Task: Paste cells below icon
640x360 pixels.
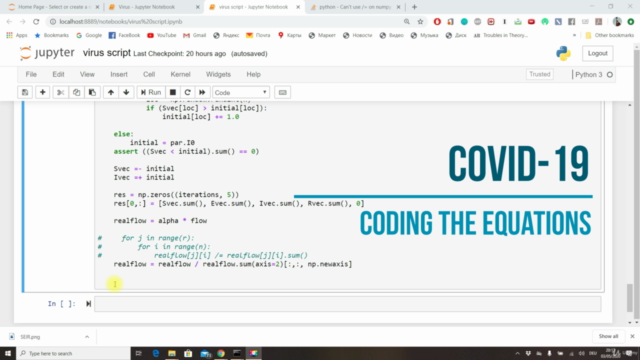Action: (x=92, y=92)
